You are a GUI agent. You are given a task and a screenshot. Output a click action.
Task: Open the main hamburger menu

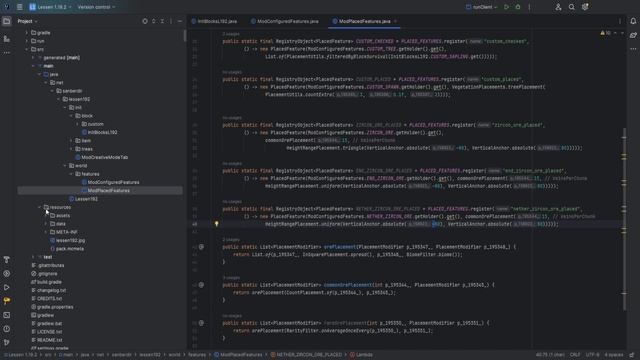[20, 7]
